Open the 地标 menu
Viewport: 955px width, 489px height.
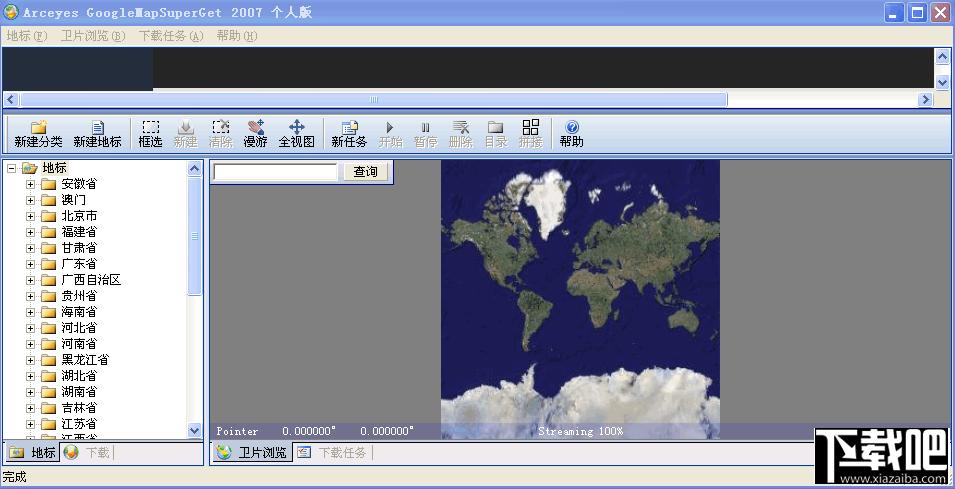click(x=27, y=36)
